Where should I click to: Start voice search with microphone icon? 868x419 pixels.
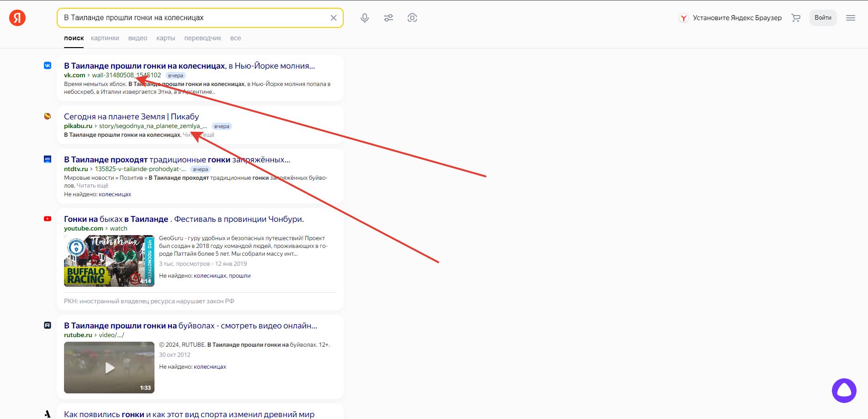point(365,18)
